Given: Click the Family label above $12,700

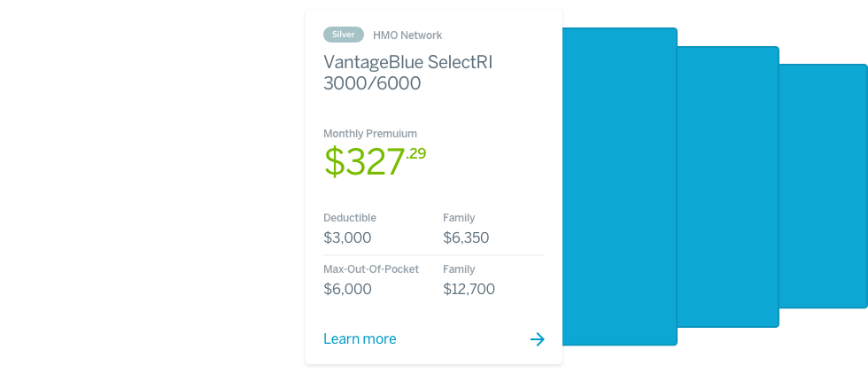Looking at the screenshot, I should pyautogui.click(x=459, y=269).
